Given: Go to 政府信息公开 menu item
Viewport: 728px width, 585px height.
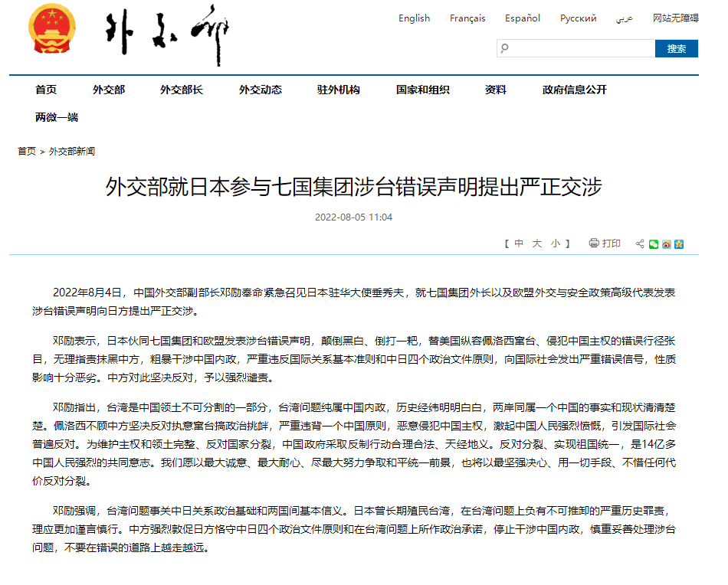Looking at the screenshot, I should point(574,90).
